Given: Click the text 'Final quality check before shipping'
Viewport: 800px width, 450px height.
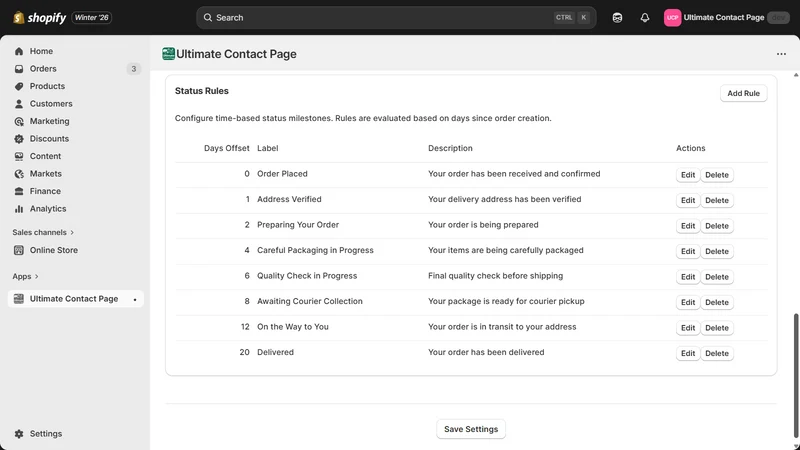Looking at the screenshot, I should point(495,276).
